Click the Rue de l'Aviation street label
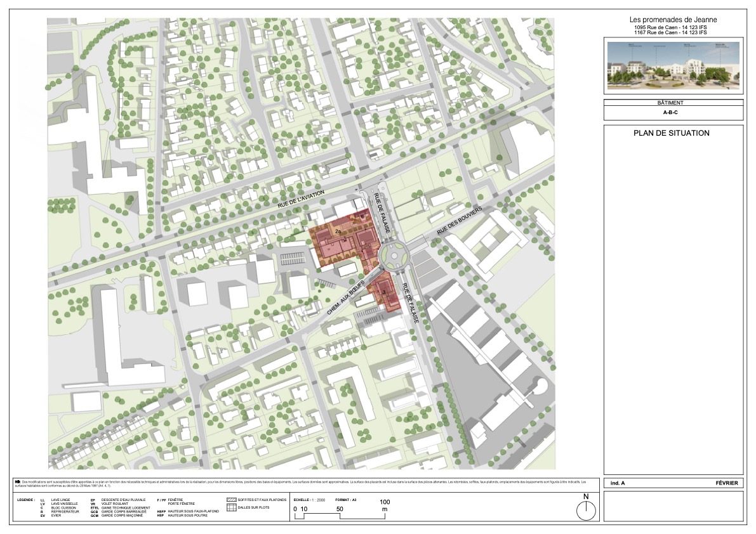This screenshot has width=756, height=534. (x=301, y=200)
